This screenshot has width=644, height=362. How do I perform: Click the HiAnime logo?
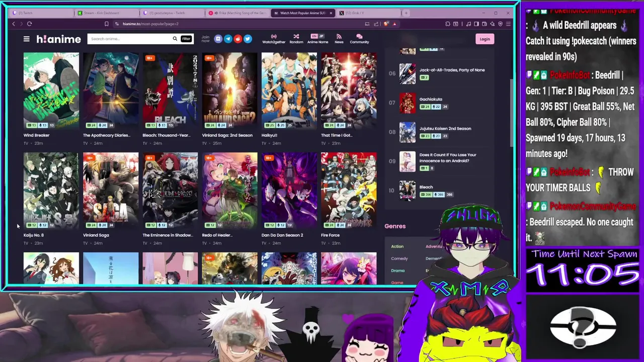pyautogui.click(x=58, y=39)
